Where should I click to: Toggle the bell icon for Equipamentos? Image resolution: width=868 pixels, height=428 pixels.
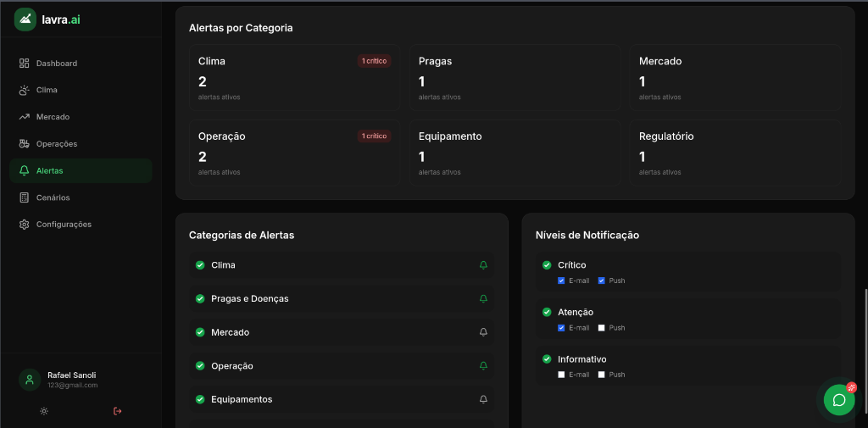[483, 399]
